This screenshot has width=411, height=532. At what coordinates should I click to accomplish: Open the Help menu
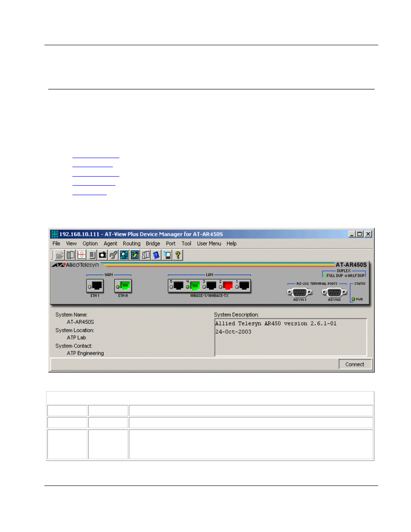232,243
